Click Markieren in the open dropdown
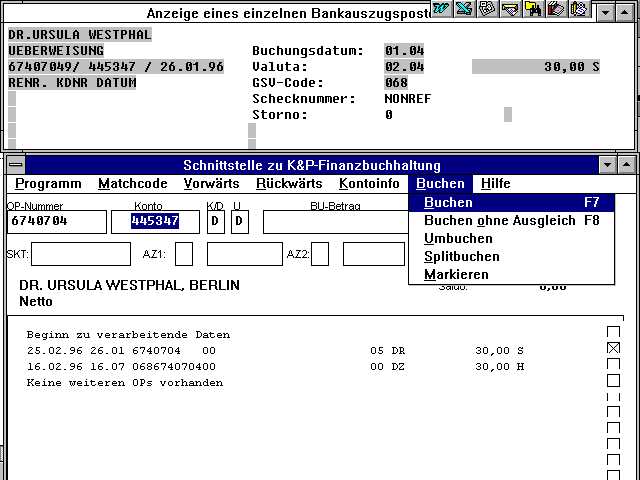Image resolution: width=640 pixels, height=480 pixels. pos(456,274)
